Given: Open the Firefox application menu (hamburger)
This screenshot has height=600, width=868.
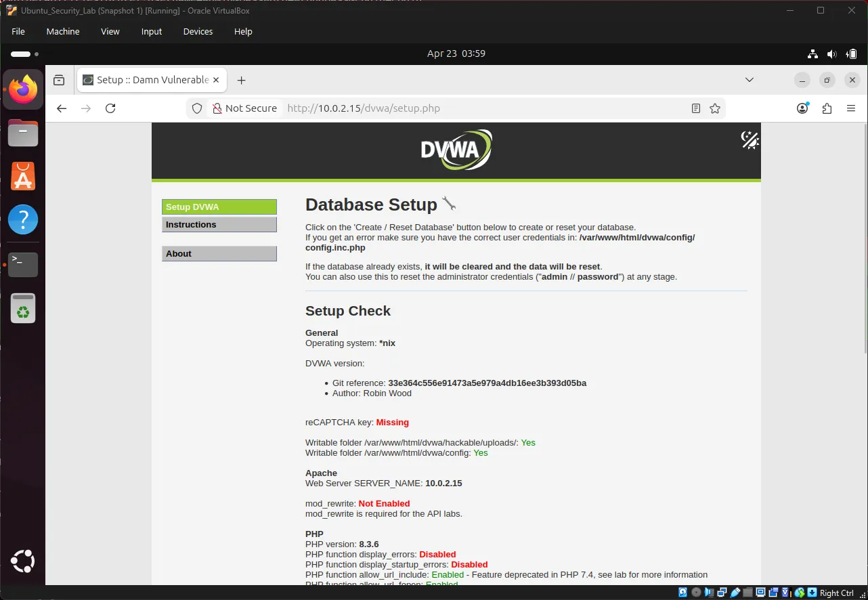Looking at the screenshot, I should click(x=851, y=108).
